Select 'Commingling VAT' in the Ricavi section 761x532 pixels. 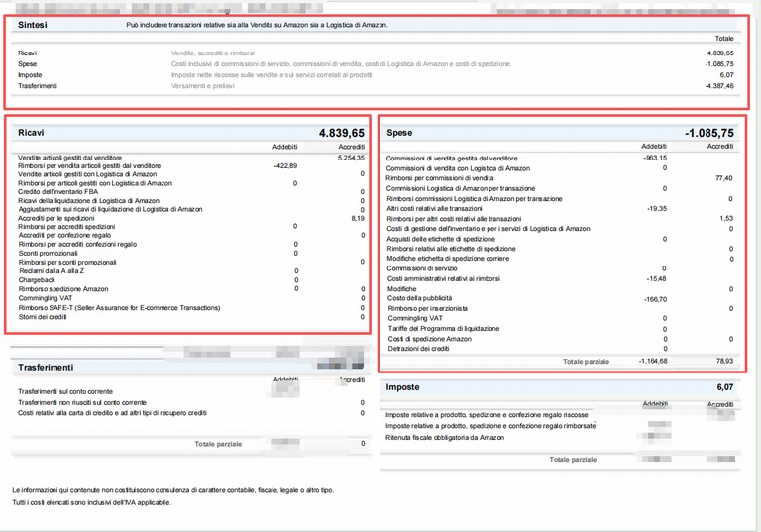(191, 298)
